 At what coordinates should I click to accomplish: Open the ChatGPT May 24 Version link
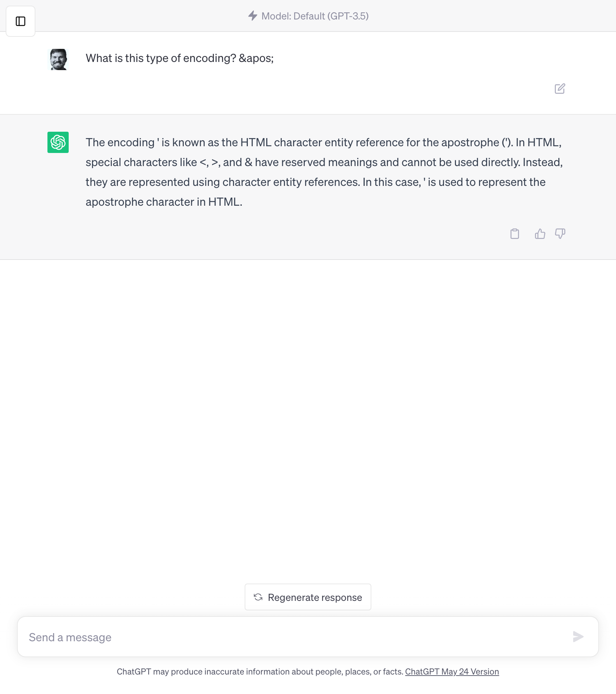pyautogui.click(x=452, y=672)
